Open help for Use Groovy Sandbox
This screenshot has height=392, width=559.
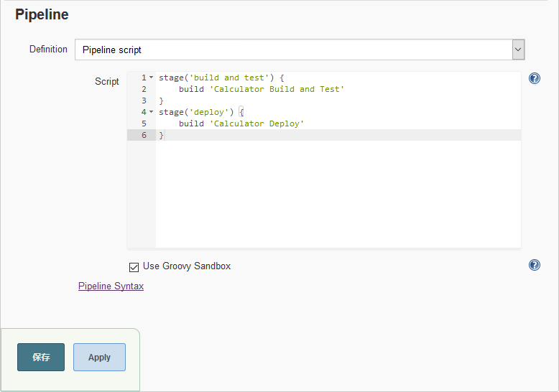tap(534, 265)
